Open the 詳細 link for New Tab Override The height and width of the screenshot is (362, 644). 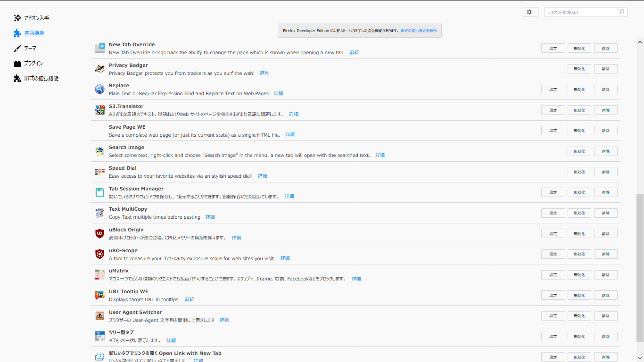(355, 52)
